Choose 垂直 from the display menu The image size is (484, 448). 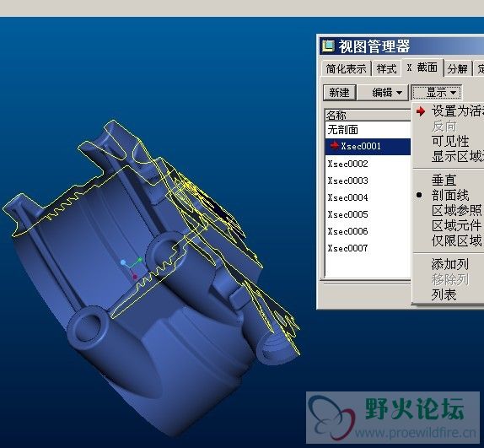pyautogui.click(x=444, y=180)
